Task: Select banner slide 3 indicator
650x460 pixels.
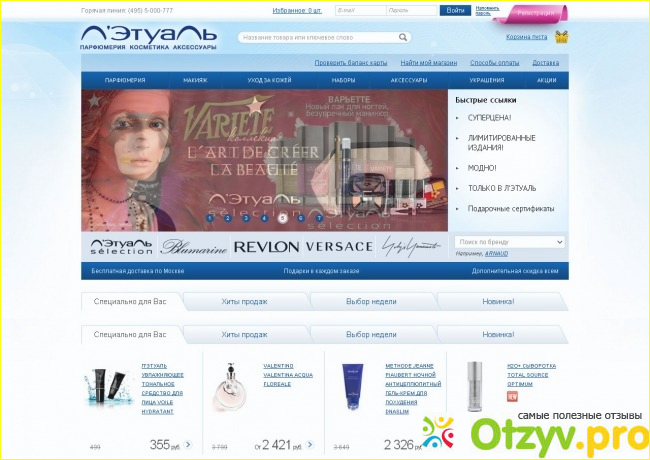Action: [x=246, y=217]
